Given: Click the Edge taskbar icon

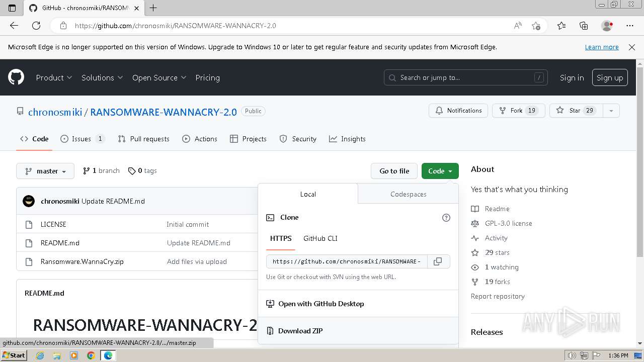Looking at the screenshot, I should [x=108, y=355].
